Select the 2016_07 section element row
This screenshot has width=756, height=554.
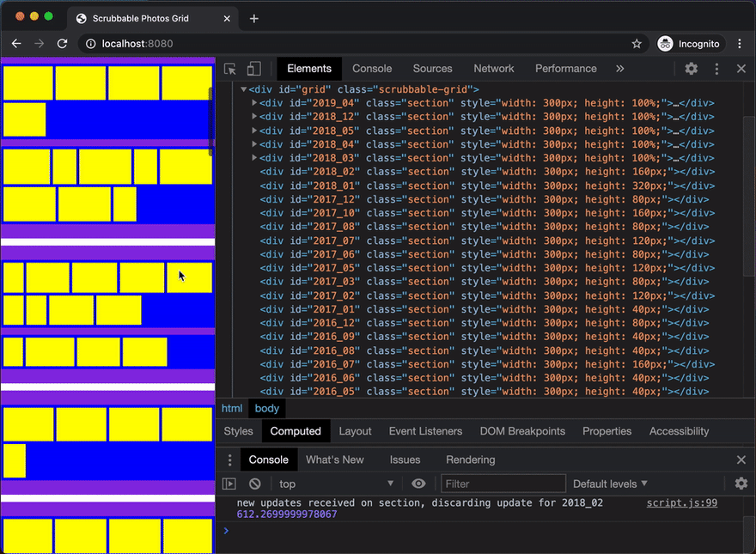[487, 364]
